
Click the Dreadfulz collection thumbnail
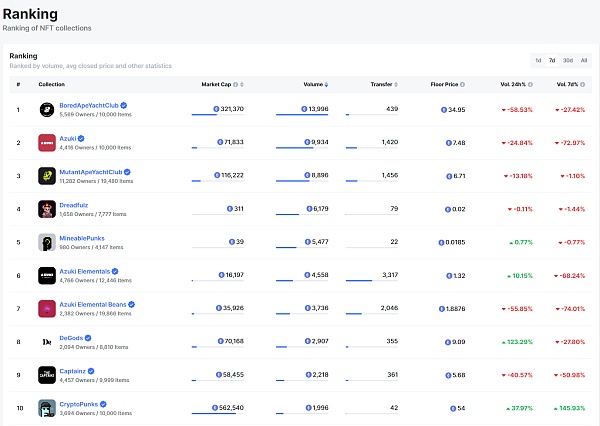tap(47, 209)
